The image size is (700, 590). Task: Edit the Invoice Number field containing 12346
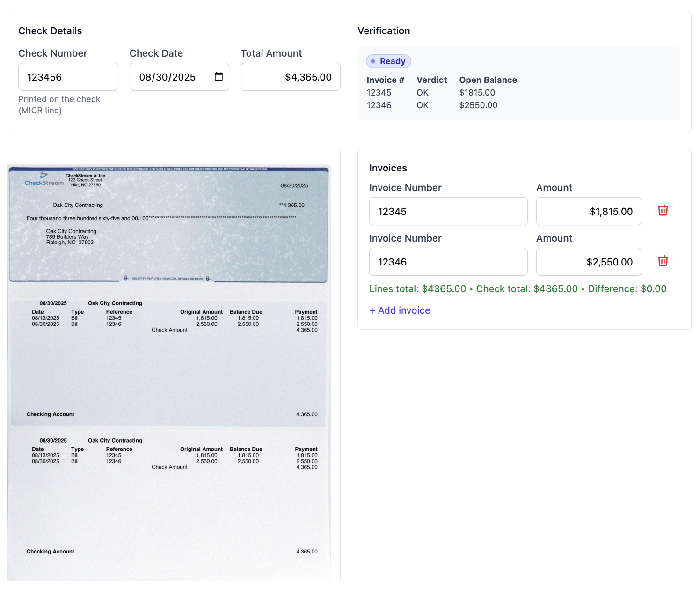coord(448,262)
